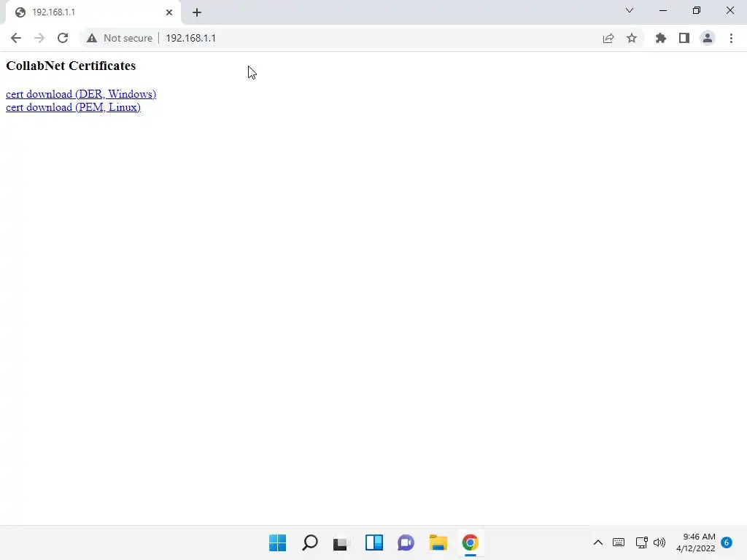Click the forward navigation arrow

pyautogui.click(x=39, y=38)
